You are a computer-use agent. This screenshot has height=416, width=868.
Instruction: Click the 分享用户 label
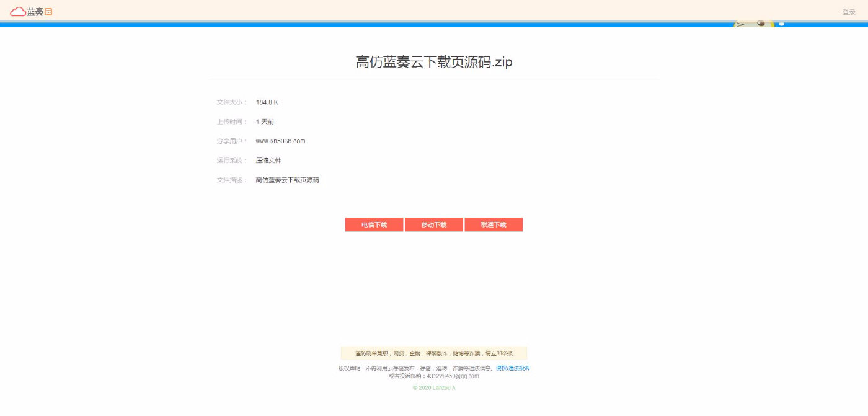pyautogui.click(x=232, y=141)
